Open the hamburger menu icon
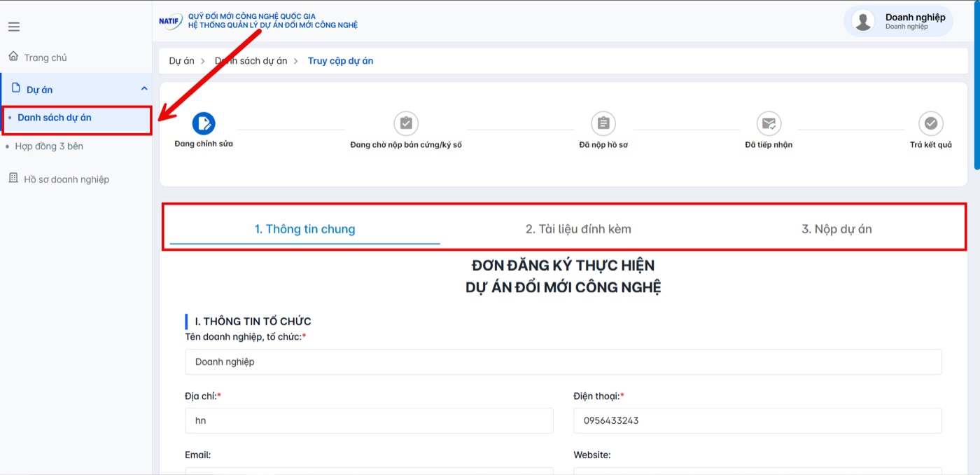This screenshot has height=475, width=980. pyautogui.click(x=14, y=27)
